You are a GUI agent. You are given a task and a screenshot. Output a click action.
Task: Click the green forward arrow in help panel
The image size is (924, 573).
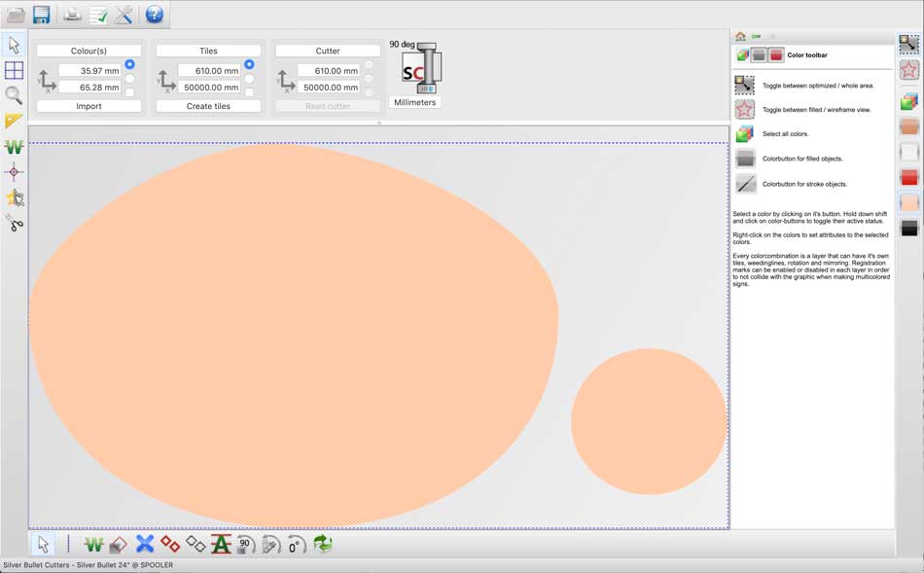757,36
